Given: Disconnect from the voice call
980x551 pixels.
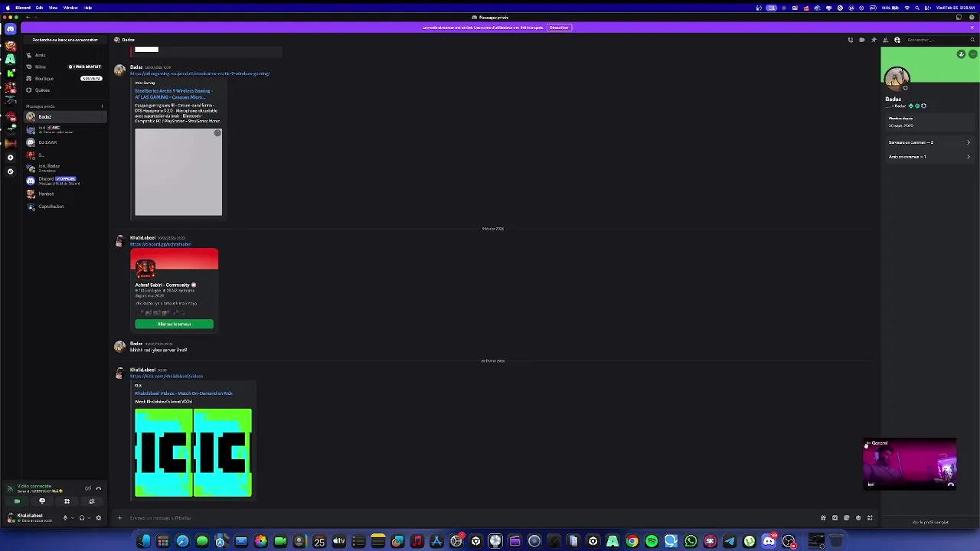Looking at the screenshot, I should pyautogui.click(x=98, y=488).
